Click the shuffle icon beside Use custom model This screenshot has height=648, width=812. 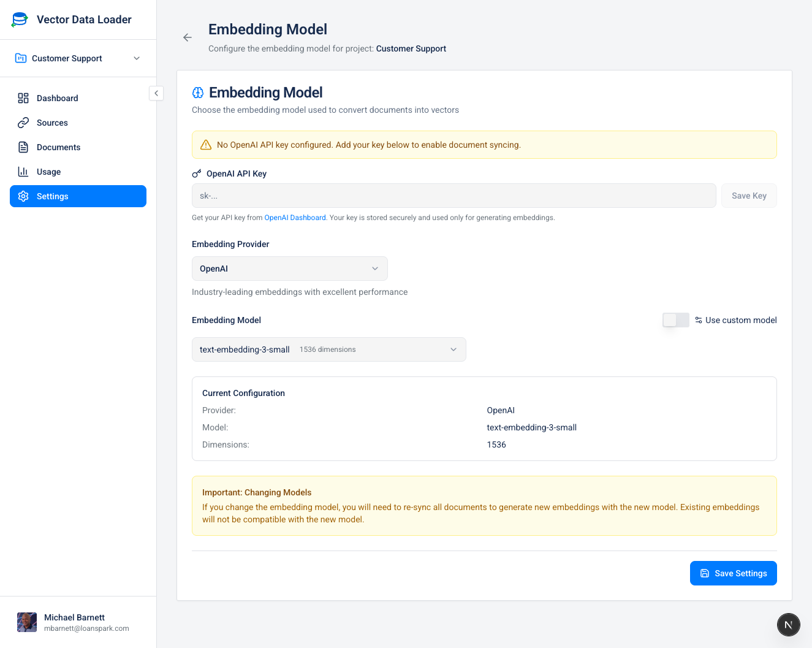pos(699,319)
